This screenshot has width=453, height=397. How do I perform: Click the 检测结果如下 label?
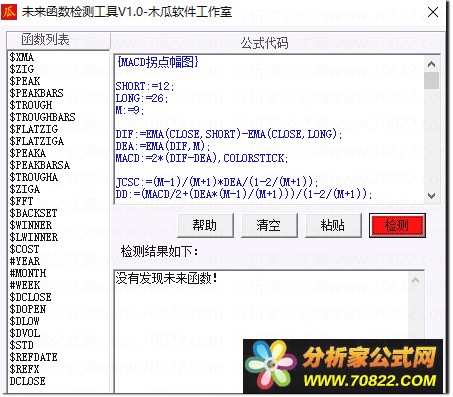159,251
